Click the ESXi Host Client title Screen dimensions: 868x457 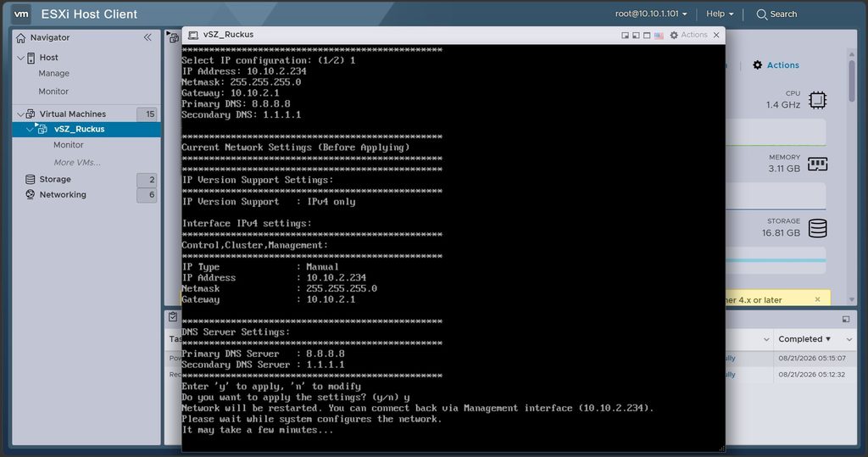(89, 14)
